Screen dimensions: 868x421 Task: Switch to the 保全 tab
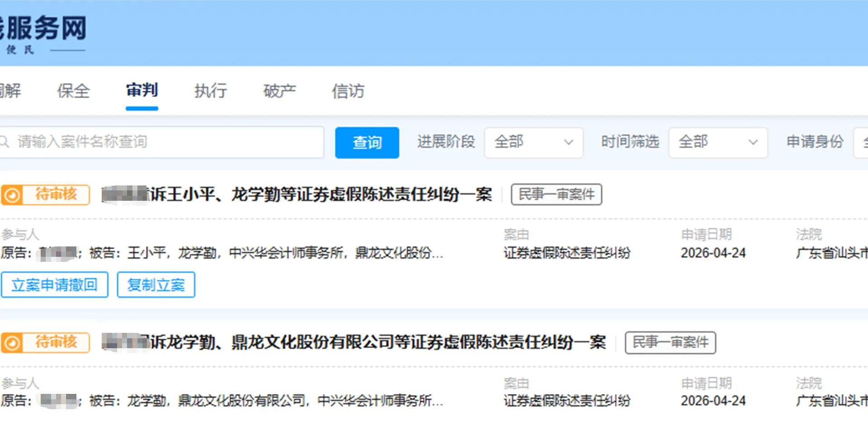click(74, 91)
